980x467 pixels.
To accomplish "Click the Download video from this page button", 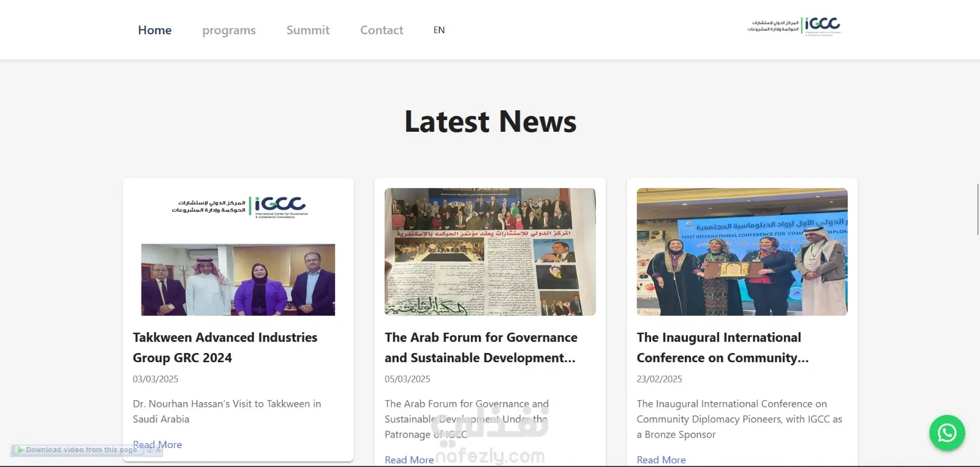I will point(77,450).
